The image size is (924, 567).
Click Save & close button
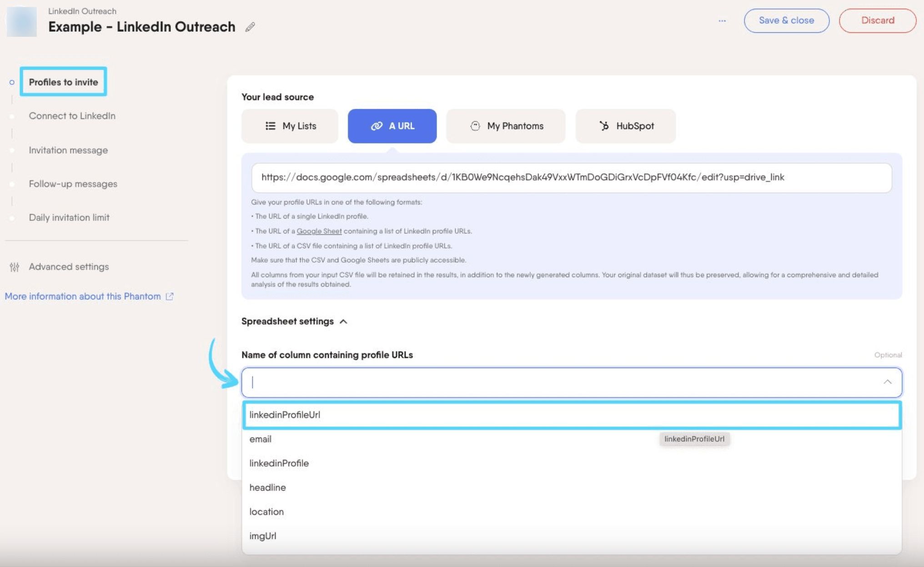click(x=786, y=20)
